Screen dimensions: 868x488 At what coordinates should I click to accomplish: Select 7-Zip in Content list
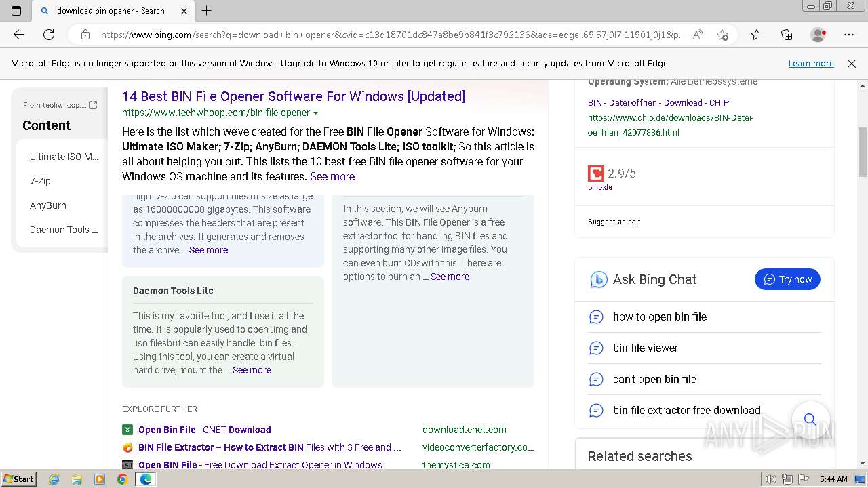click(40, 181)
